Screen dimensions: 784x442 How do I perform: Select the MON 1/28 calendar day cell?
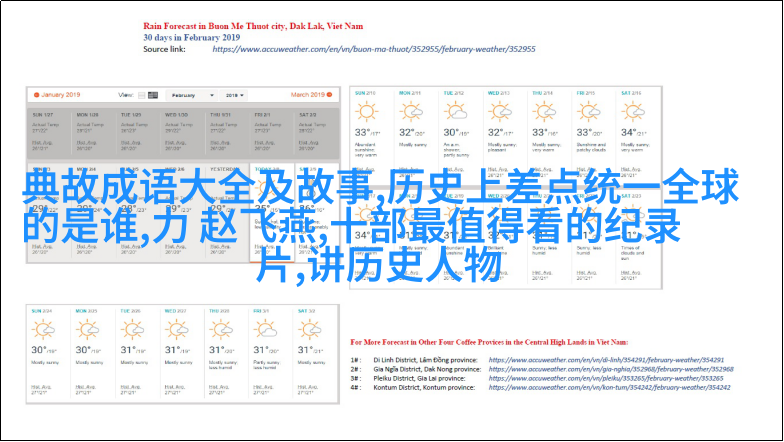(x=94, y=134)
